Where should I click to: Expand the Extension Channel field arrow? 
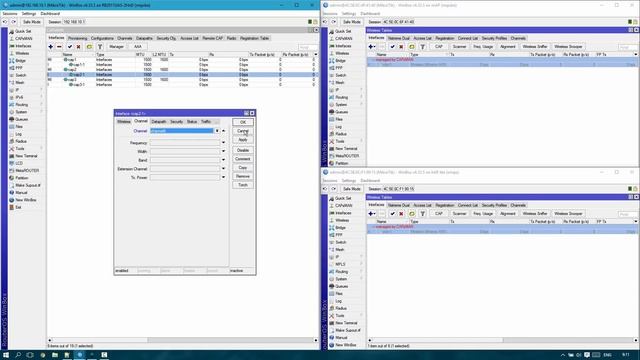[x=224, y=169]
